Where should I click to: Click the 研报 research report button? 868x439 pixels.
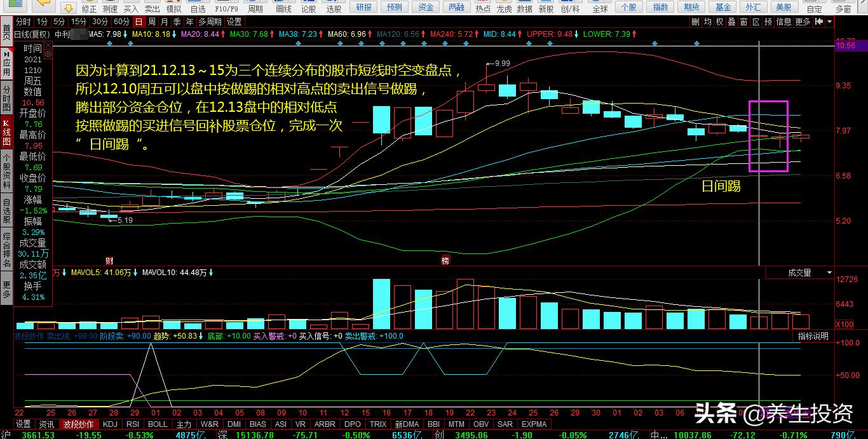click(364, 8)
